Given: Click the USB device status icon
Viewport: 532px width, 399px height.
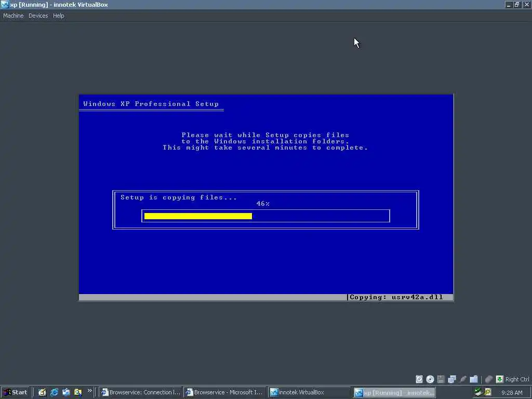Looking at the screenshot, I should coord(463,379).
